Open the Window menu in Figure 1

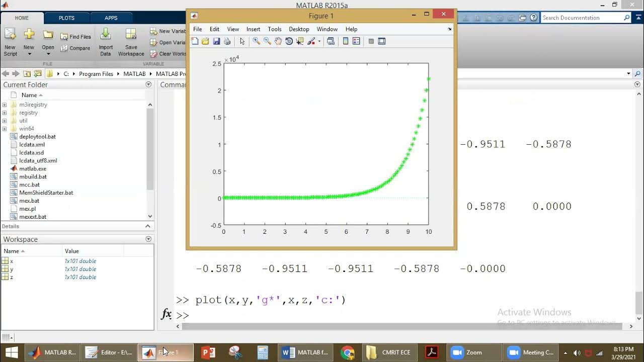coord(327,29)
